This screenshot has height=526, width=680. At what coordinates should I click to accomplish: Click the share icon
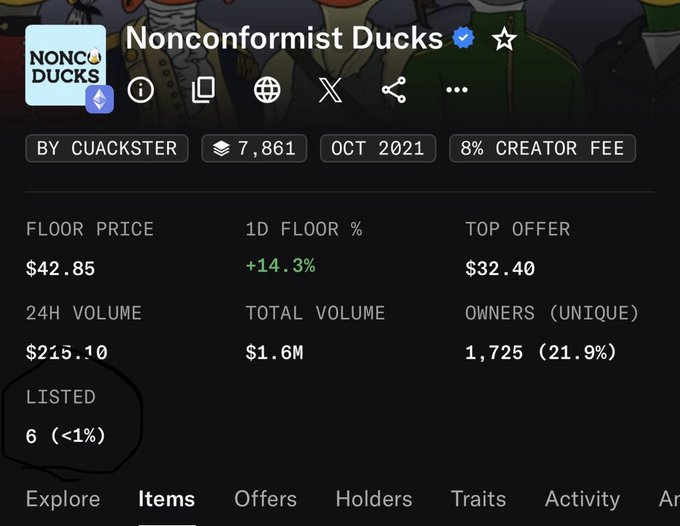(x=394, y=90)
